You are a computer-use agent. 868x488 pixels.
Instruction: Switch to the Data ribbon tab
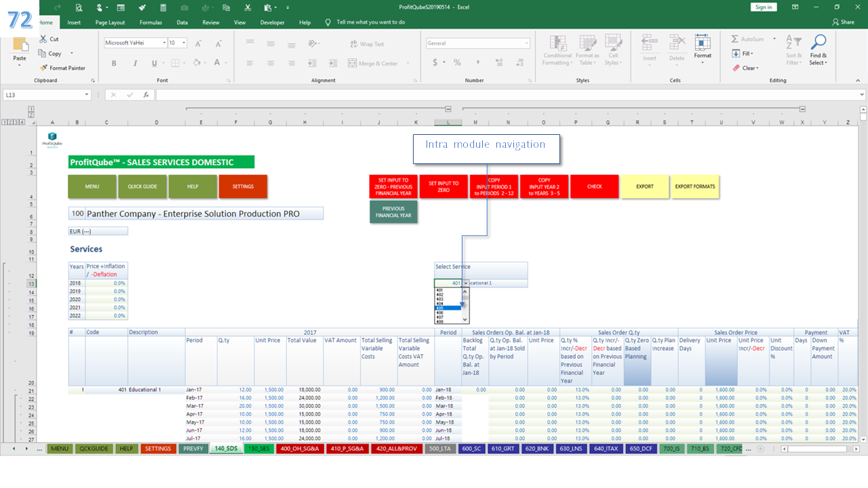182,22
